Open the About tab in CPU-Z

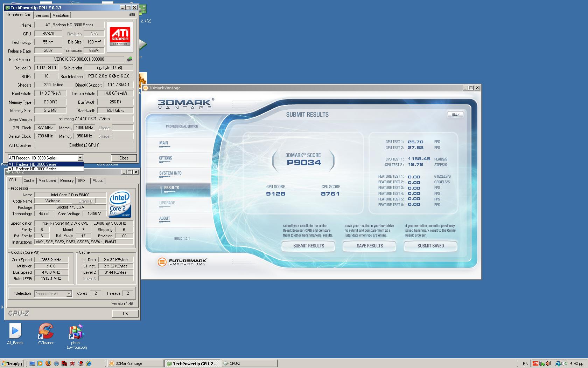(x=98, y=180)
